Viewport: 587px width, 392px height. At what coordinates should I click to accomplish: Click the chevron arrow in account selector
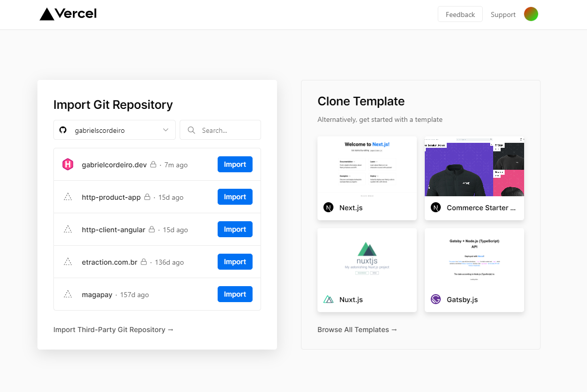166,130
